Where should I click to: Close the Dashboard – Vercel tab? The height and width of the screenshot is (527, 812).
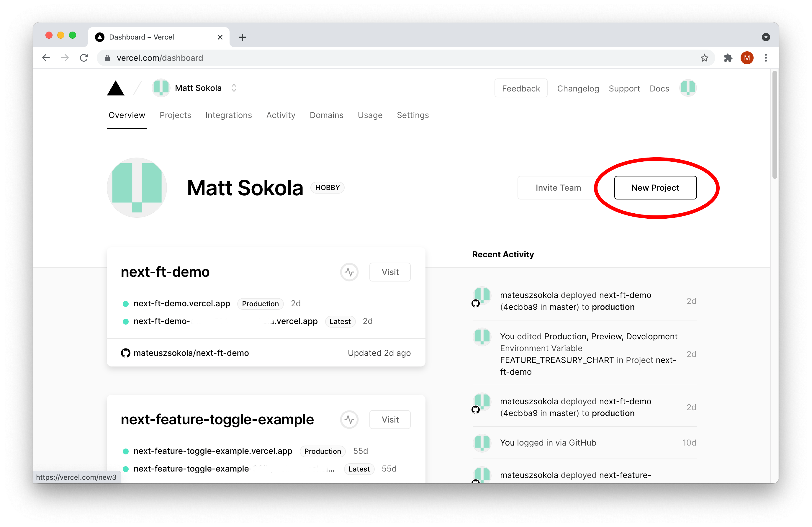click(220, 37)
